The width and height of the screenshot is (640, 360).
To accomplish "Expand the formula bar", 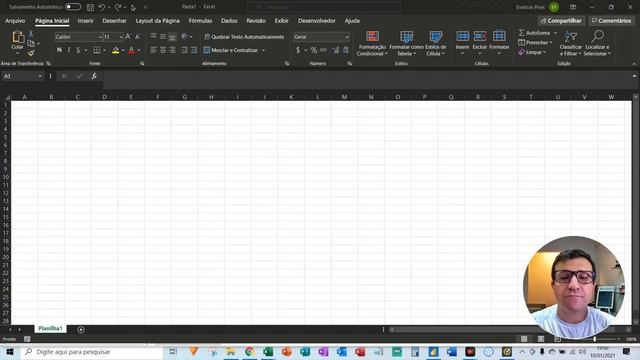I will coord(634,76).
